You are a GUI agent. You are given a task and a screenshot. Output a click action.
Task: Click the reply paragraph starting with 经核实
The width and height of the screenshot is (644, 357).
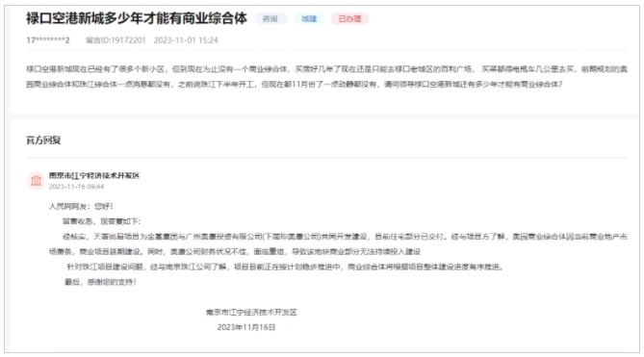(338, 244)
